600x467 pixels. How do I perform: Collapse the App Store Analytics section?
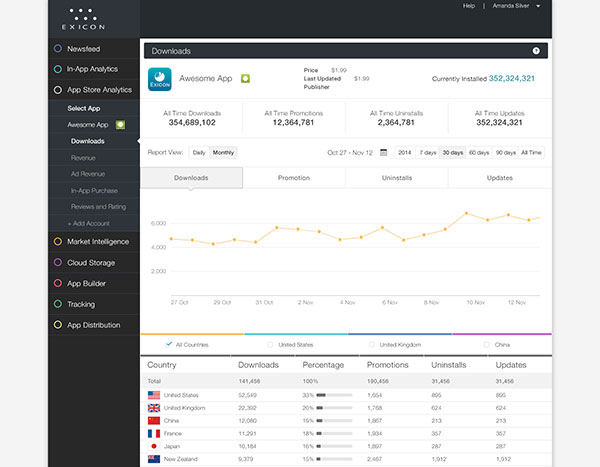(x=99, y=90)
